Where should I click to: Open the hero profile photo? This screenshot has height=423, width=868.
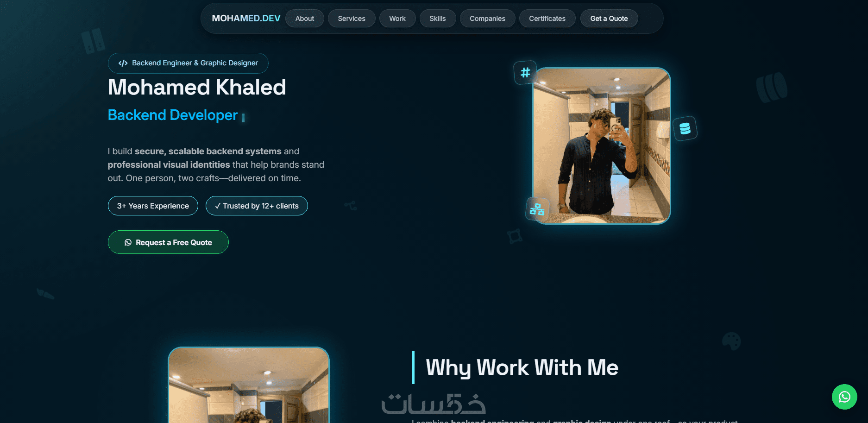[601, 146]
